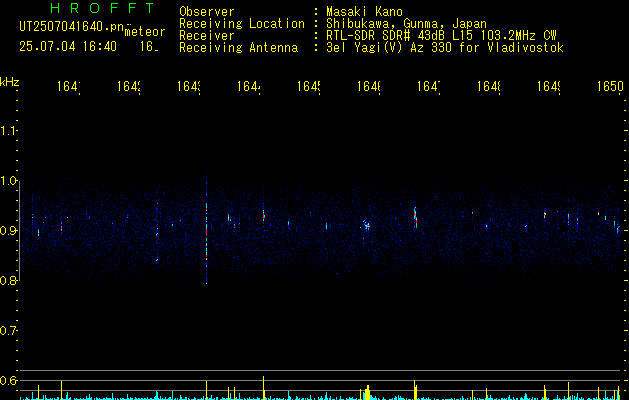This screenshot has width=629, height=400.
Task: Click the kHz axis unit label
Action: click(x=10, y=82)
